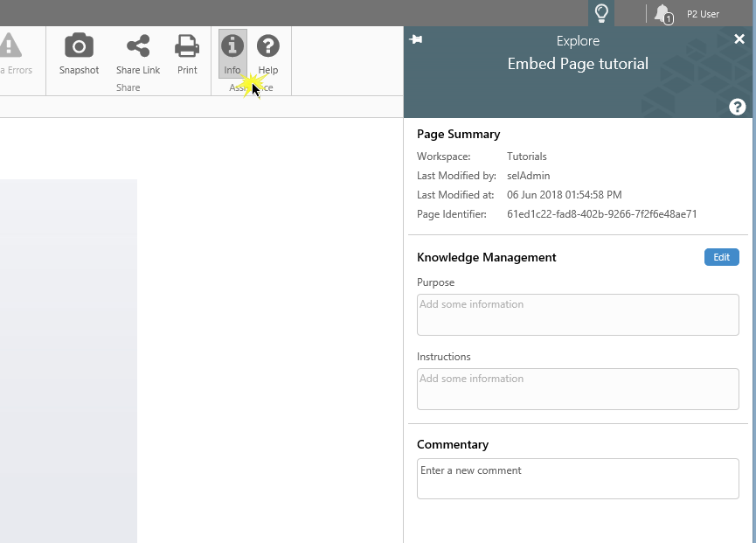Click in the Instructions text box

click(578, 389)
